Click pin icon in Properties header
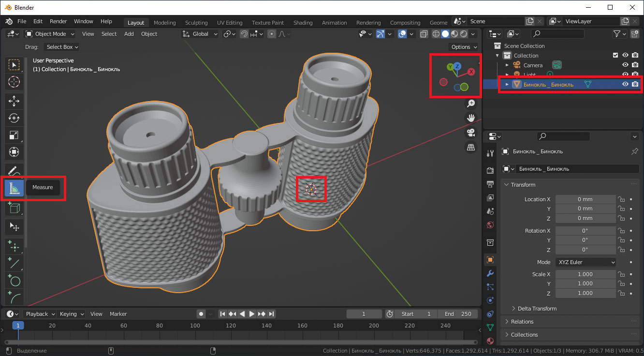Viewport: 644px width, 356px height. tap(635, 151)
